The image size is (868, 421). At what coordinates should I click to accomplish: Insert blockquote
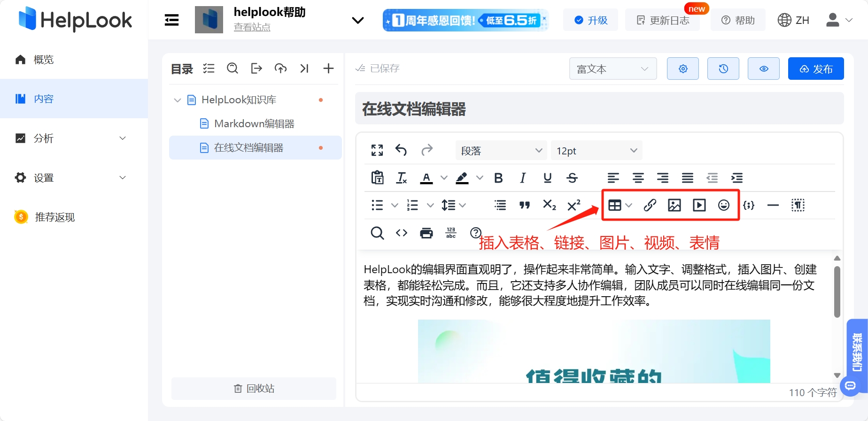(525, 205)
